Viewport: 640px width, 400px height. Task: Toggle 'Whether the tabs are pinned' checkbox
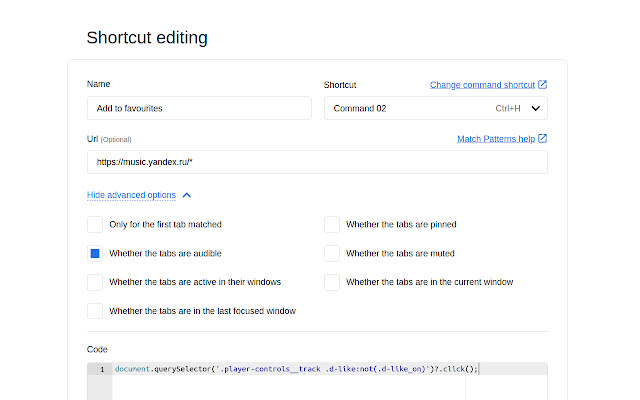(332, 224)
